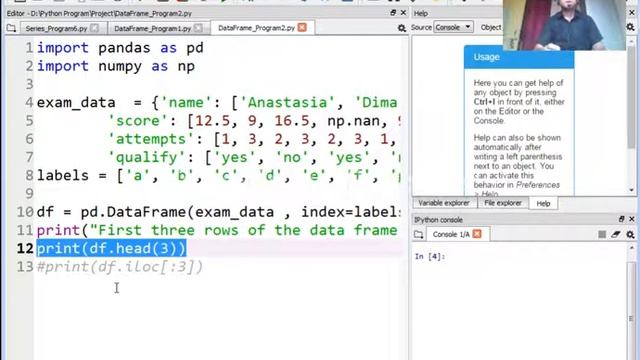This screenshot has width=640, height=360.
Task: Select the DataFrame_Program2.py tab
Action: click(256, 28)
